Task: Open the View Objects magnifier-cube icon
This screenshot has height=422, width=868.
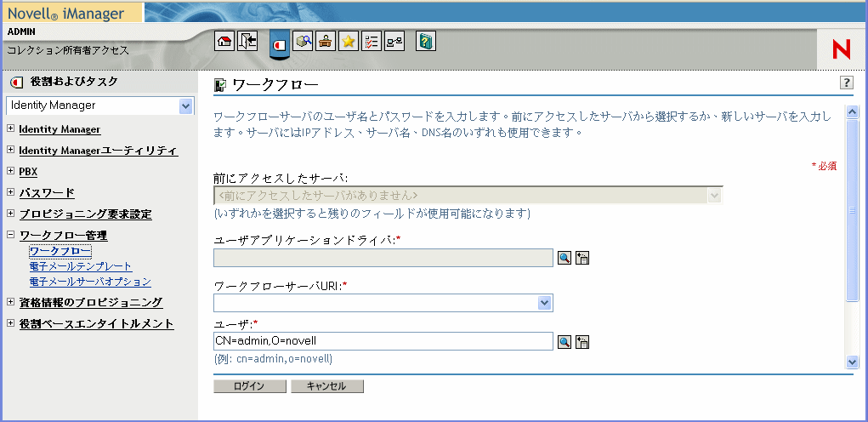Action: (x=303, y=42)
